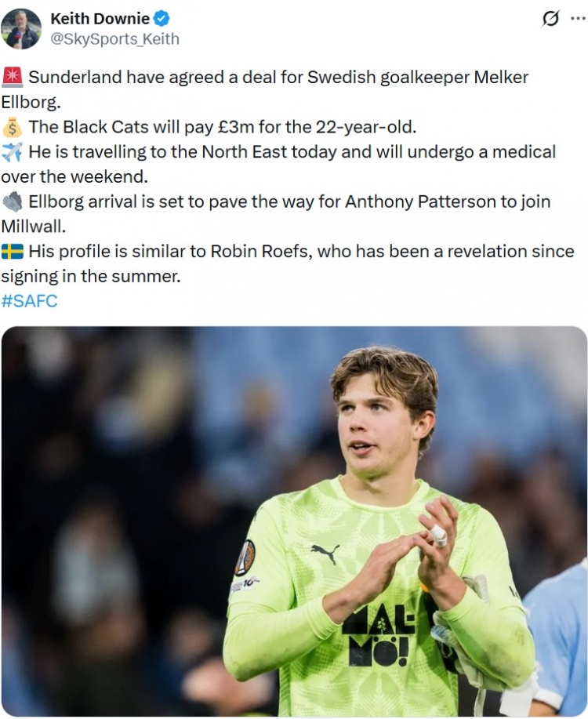Click the sleeve badge on the jersey
Screen dimensions: 588x719
point(245,557)
